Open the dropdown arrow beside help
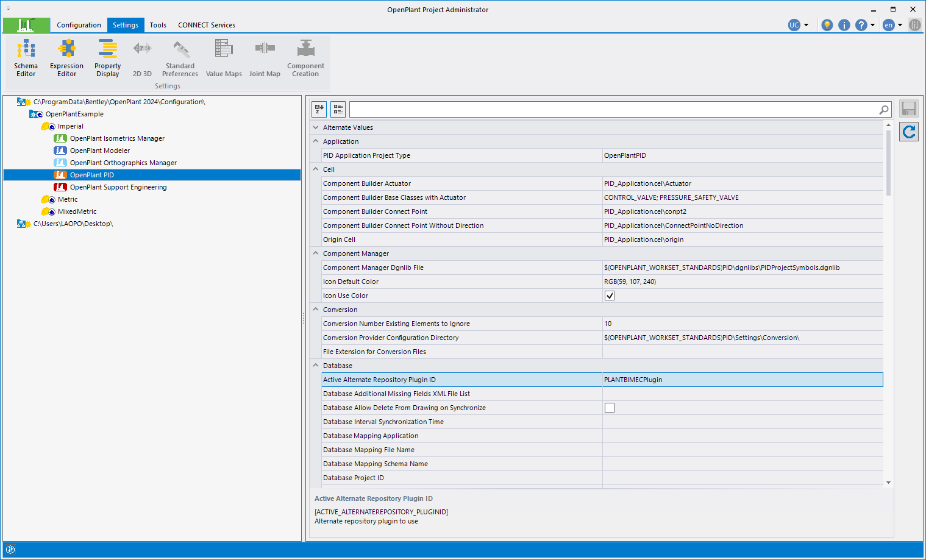Screen dimensions: 926x560 (872, 25)
